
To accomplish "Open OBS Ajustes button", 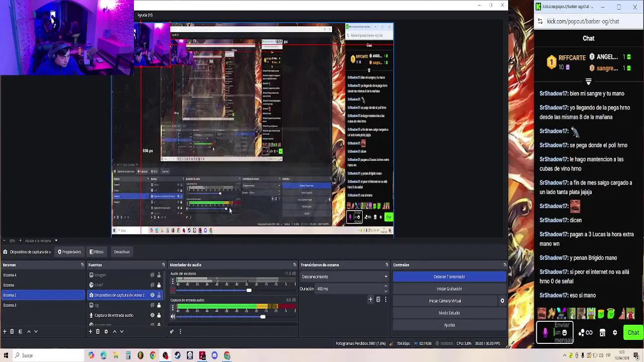I will [x=449, y=325].
